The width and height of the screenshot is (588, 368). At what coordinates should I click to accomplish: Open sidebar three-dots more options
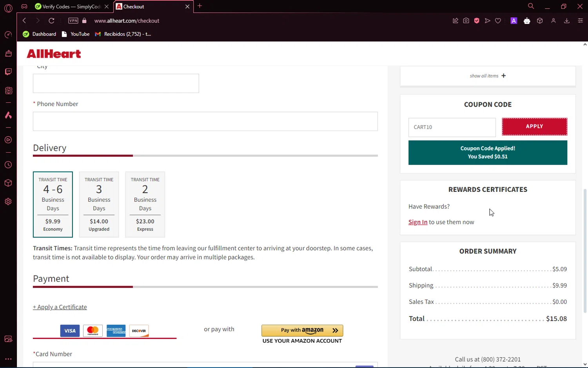coord(8,359)
